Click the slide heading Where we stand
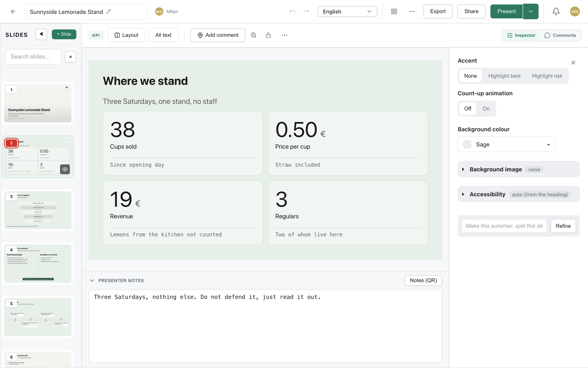Image resolution: width=588 pixels, height=368 pixels. (x=145, y=81)
